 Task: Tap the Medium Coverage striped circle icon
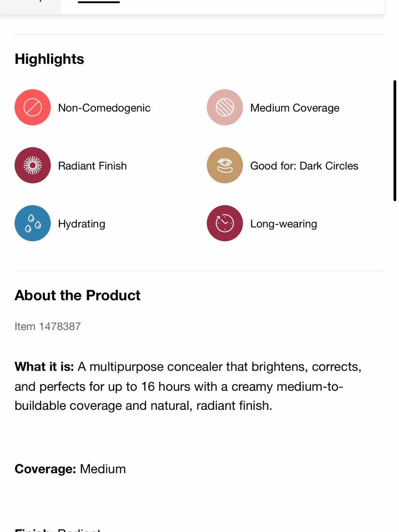tap(225, 107)
